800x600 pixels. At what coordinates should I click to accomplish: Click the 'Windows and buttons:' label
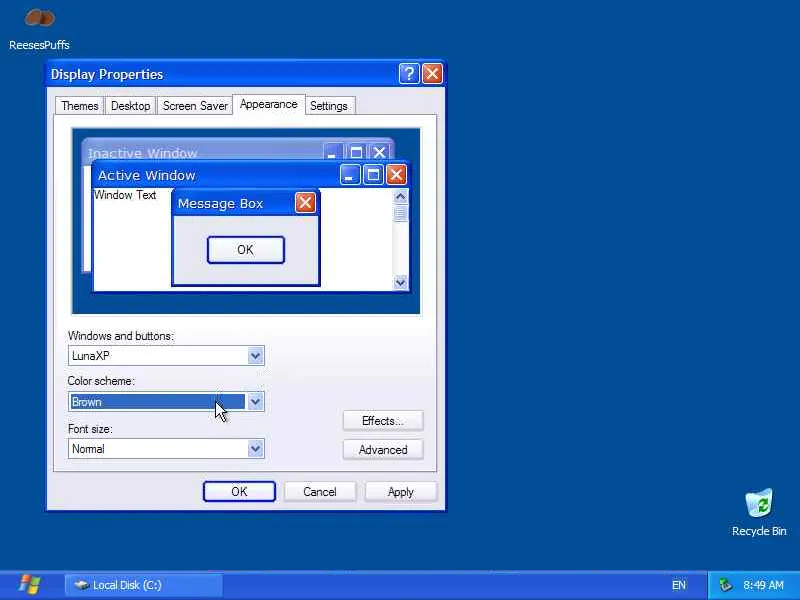point(121,336)
